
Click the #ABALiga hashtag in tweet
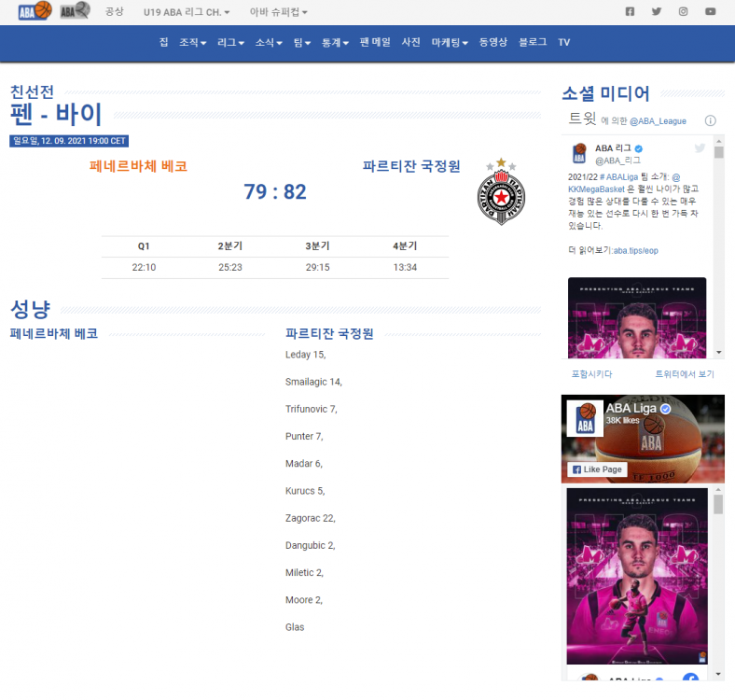tap(618, 177)
